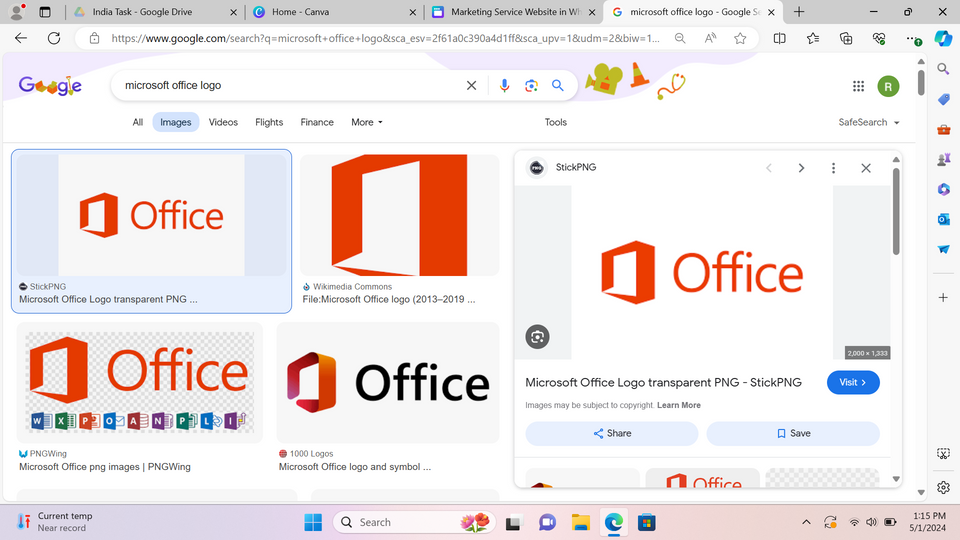Start voice search with microphone icon

pyautogui.click(x=504, y=86)
